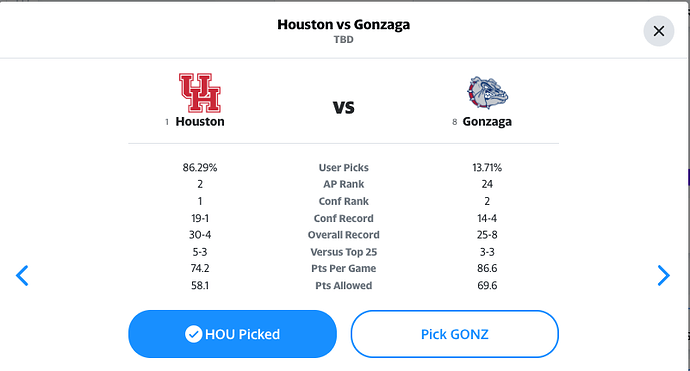The image size is (690, 371).
Task: Click the Gonzaga bulldog team logo
Action: click(487, 92)
